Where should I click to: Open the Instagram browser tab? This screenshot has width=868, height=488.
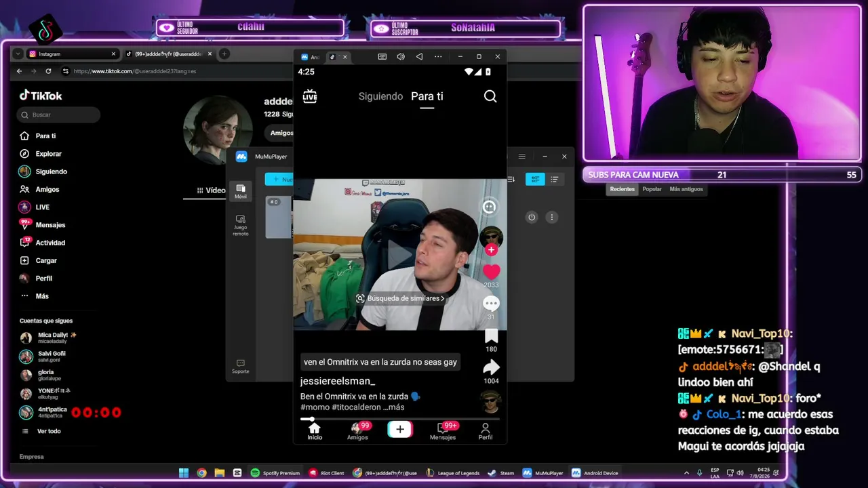pos(73,54)
